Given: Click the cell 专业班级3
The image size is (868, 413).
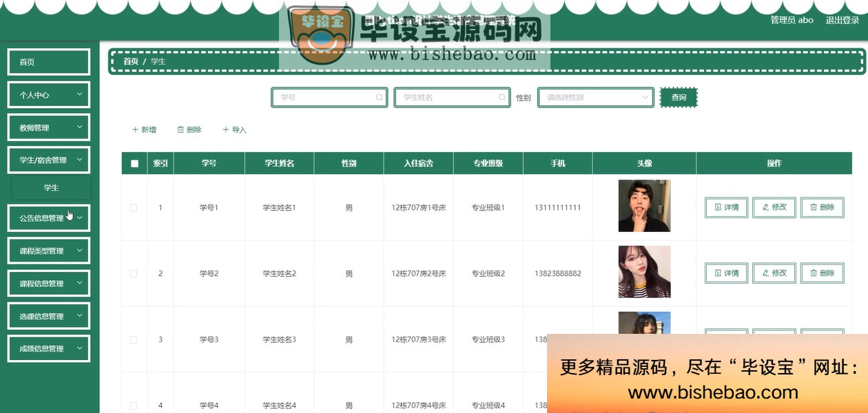Looking at the screenshot, I should [x=488, y=339].
